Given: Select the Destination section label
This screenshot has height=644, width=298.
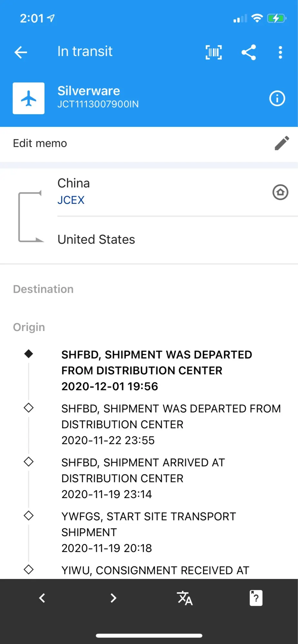Looking at the screenshot, I should tap(43, 289).
